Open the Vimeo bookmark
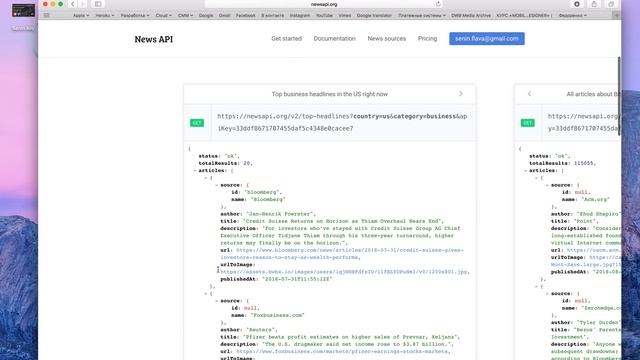Image resolution: width=640 pixels, height=360 pixels. pos(344,16)
